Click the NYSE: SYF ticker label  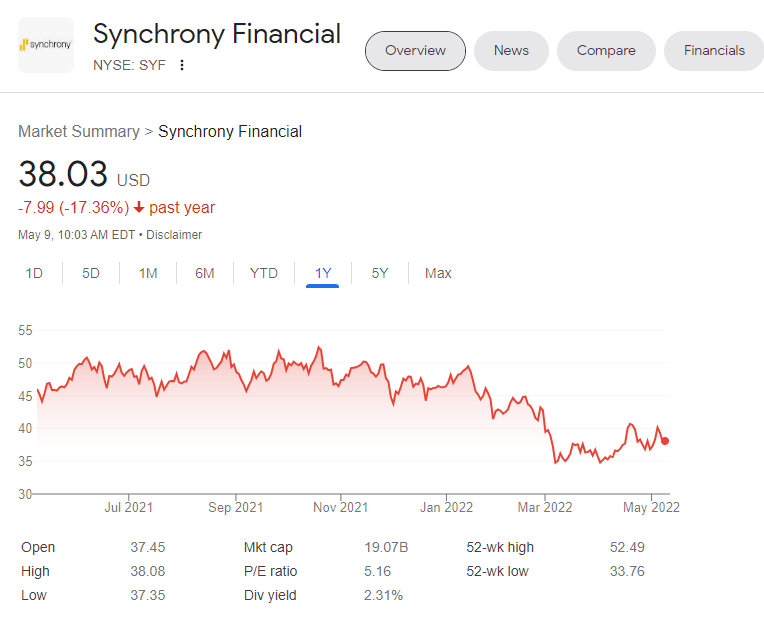[130, 65]
